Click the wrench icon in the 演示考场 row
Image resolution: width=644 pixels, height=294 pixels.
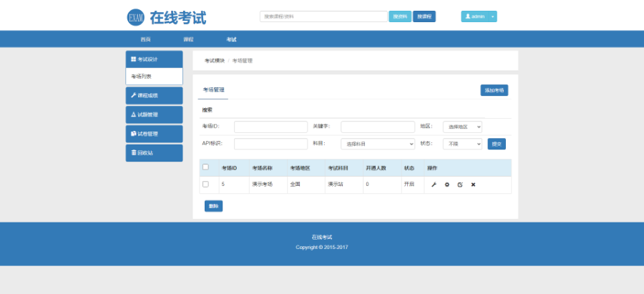(x=434, y=185)
